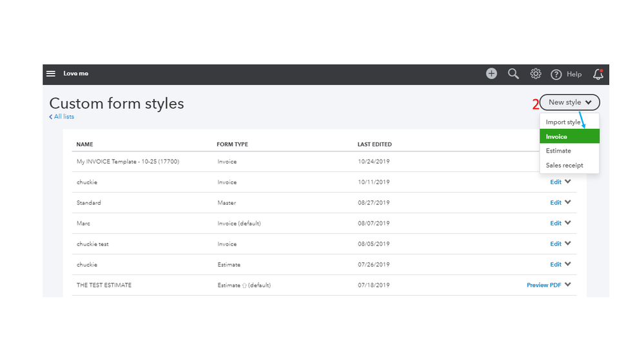Open the notifications bell icon
Image resolution: width=644 pixels, height=362 pixels.
point(598,74)
